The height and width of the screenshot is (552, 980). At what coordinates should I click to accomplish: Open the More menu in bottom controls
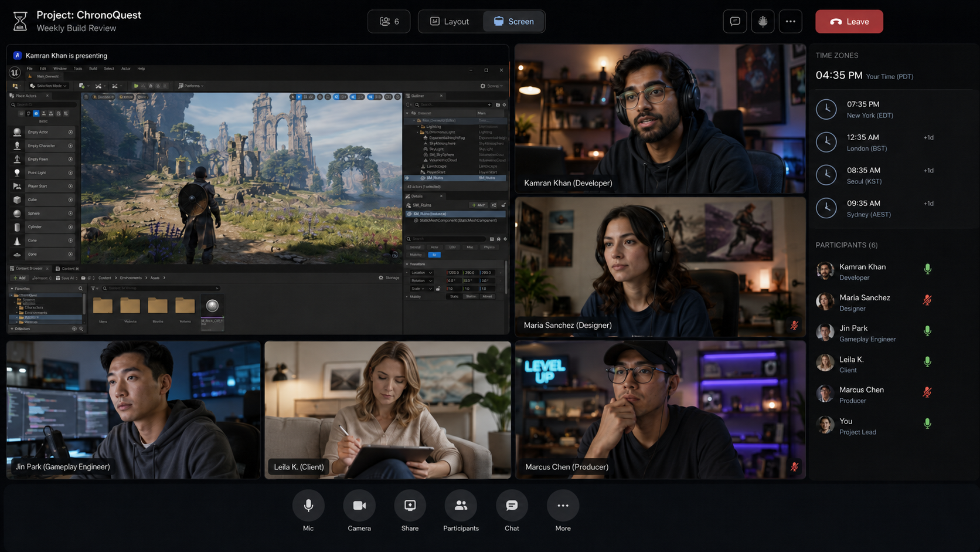coord(563,505)
